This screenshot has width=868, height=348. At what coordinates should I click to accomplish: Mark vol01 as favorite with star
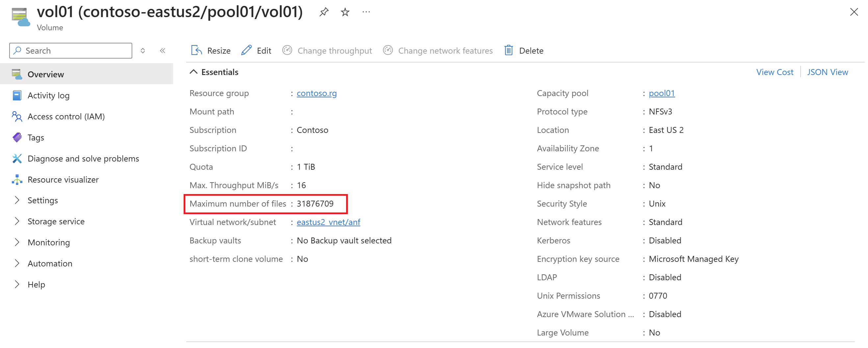[345, 12]
